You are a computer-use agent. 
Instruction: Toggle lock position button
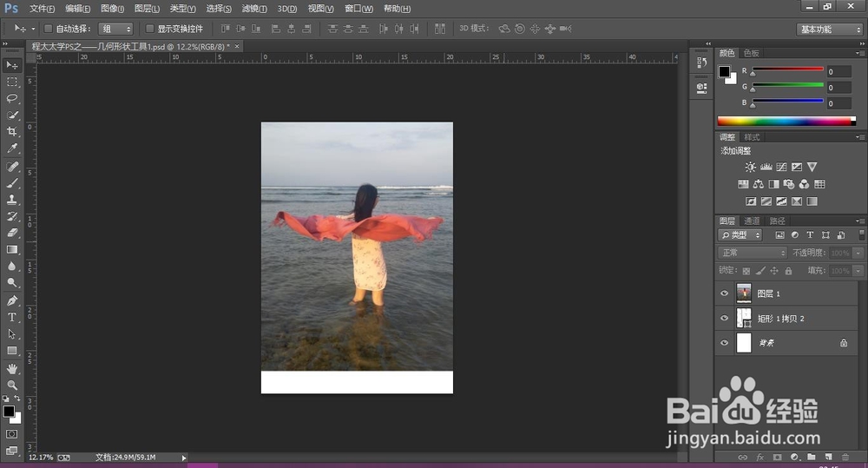774,271
